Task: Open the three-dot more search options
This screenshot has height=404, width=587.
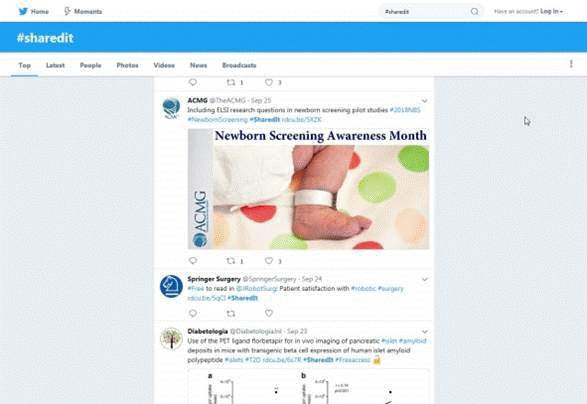Action: (571, 64)
